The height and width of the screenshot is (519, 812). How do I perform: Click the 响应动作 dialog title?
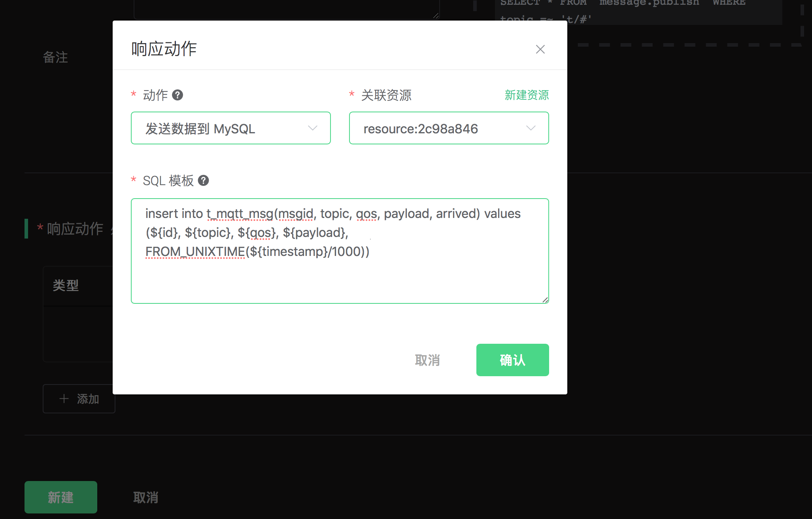pos(164,49)
